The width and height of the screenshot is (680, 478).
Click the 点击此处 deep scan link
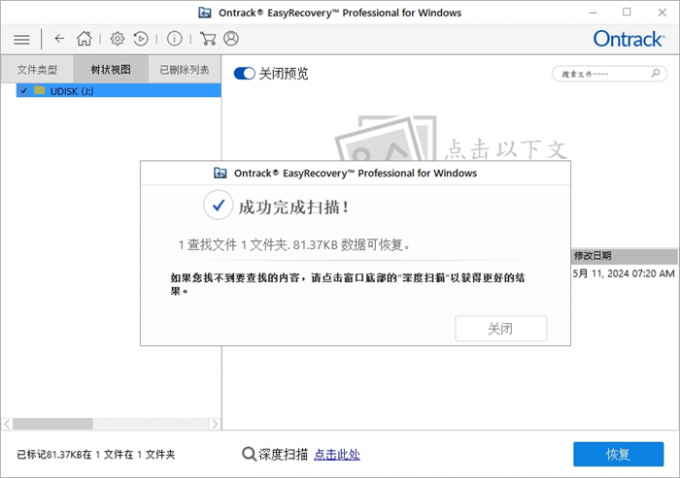[x=337, y=454]
